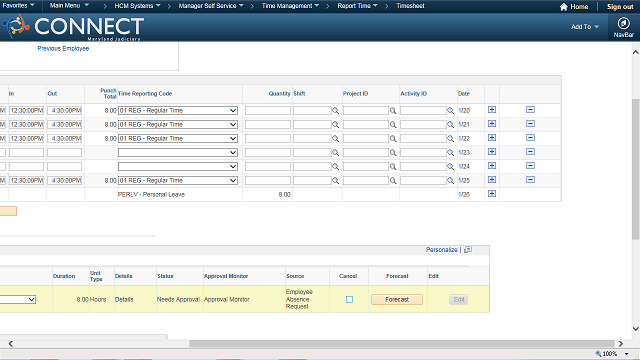Look up Project ID for 1/21 row
640x360 pixels.
[x=393, y=124]
